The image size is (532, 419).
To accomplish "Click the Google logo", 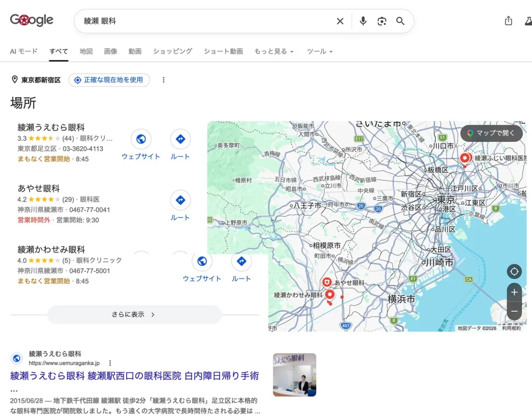I will [32, 20].
